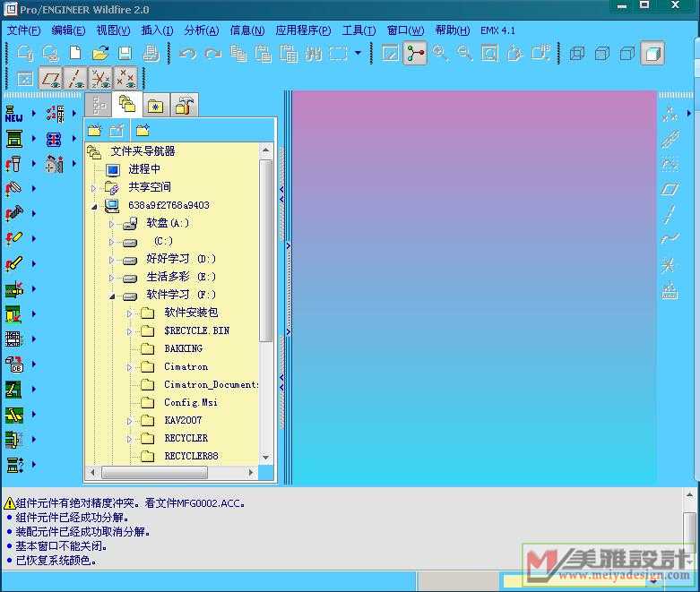The height and width of the screenshot is (592, 700).
Task: Expand the 共享空间 tree node
Action: [x=93, y=188]
